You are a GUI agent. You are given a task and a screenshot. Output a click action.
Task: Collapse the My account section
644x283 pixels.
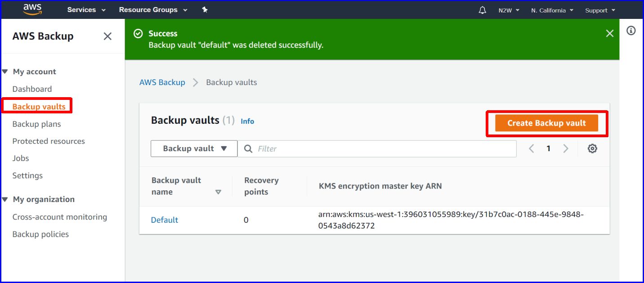[5, 72]
